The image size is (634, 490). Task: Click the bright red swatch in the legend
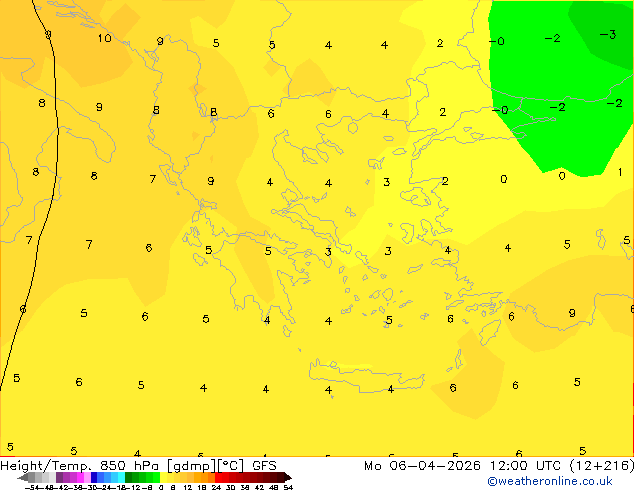[218, 477]
